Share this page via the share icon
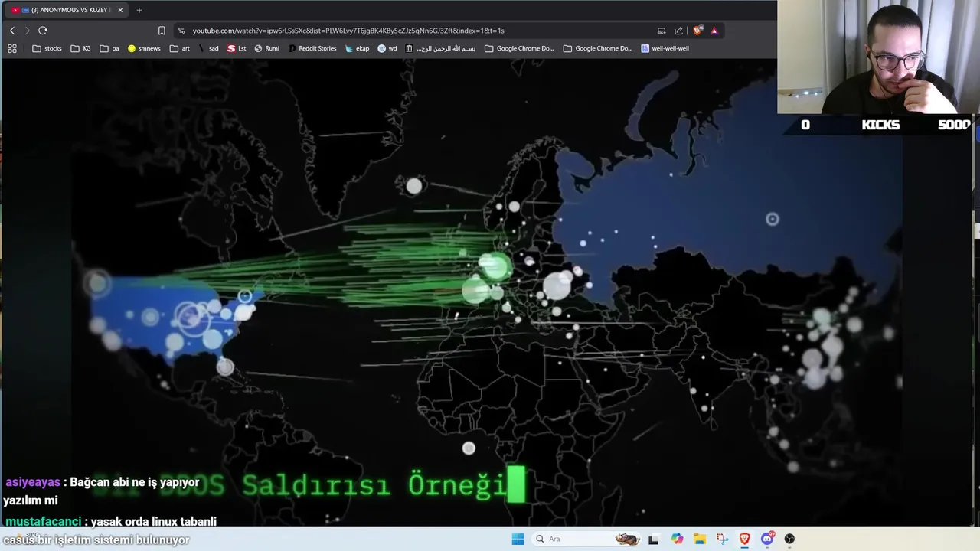Viewport: 980px width, 551px height. (678, 31)
